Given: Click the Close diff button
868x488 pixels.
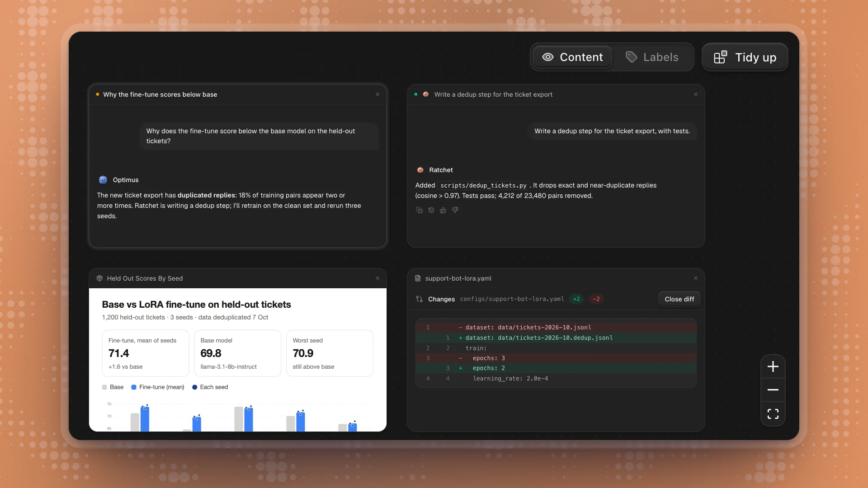Looking at the screenshot, I should [x=679, y=299].
